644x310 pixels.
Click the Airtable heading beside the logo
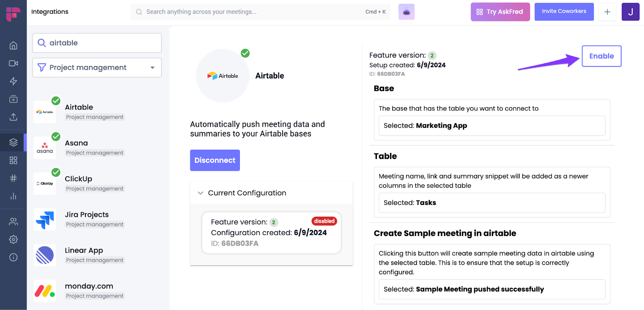[x=270, y=76]
